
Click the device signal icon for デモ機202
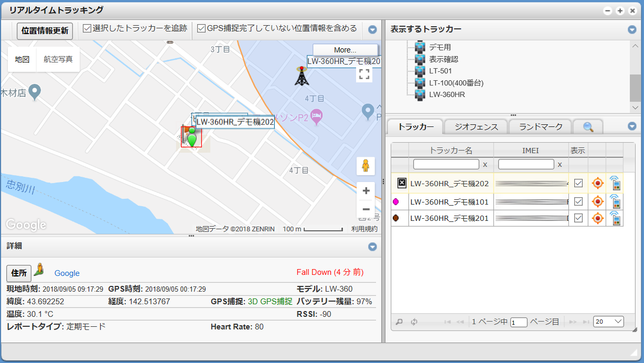pos(615,183)
